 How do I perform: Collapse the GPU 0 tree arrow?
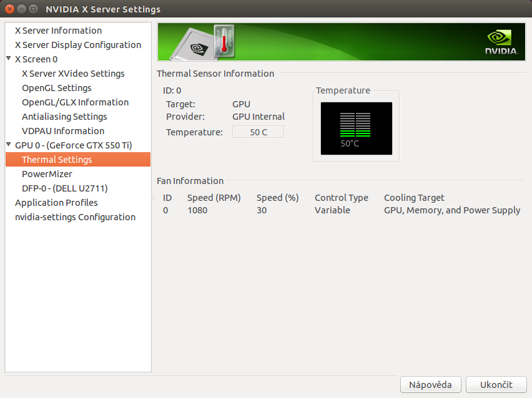9,145
